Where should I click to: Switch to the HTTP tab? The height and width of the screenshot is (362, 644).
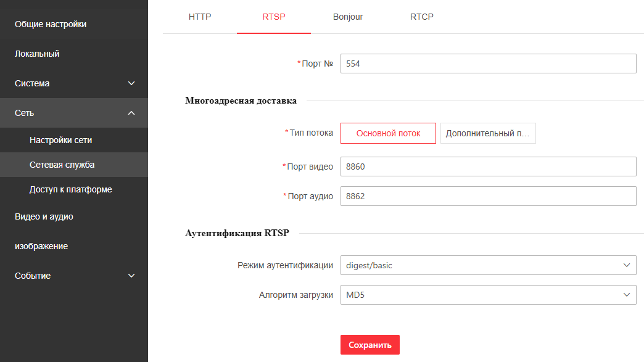[x=200, y=17]
